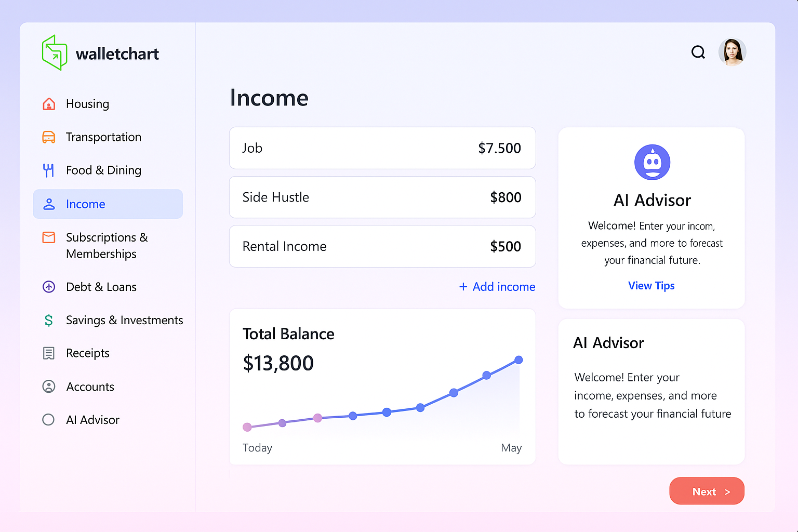Click the last point on balance chart
The image size is (798, 532).
[518, 360]
